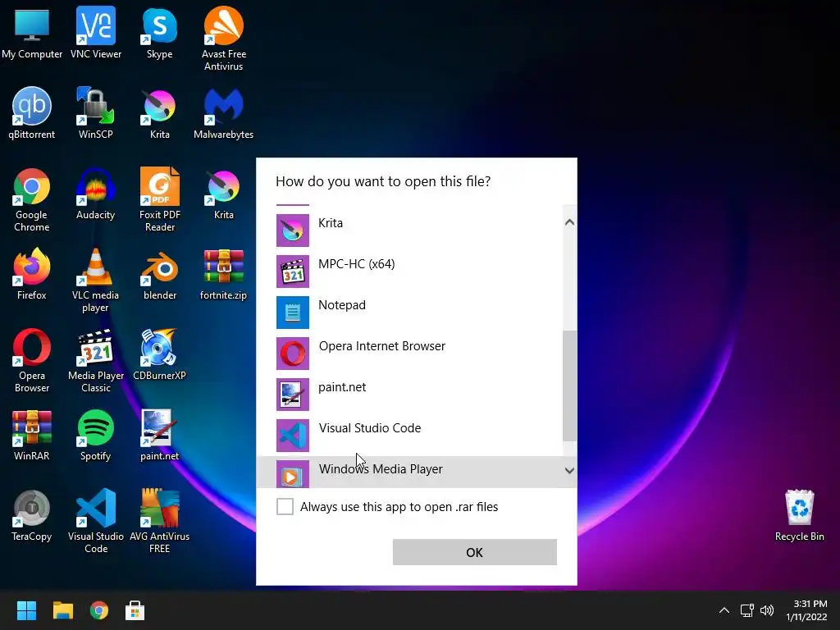Select Opera Browser desktop icon

point(32,360)
